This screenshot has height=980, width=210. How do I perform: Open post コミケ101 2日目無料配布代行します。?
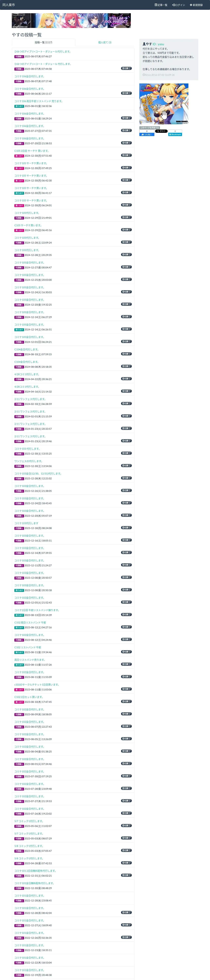pyautogui.click(x=35, y=871)
